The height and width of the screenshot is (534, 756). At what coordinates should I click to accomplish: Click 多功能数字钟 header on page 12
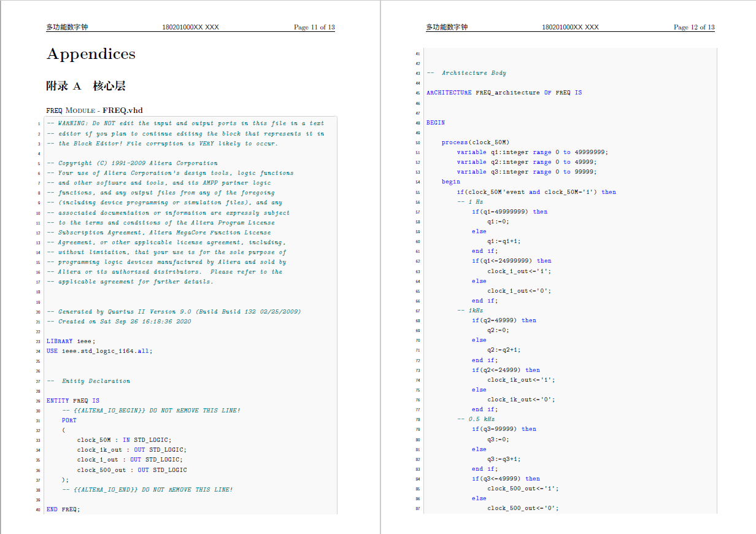447,27
